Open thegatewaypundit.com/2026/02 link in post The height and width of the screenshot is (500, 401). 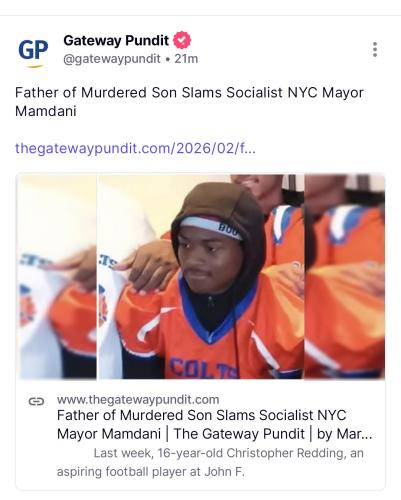pos(135,148)
